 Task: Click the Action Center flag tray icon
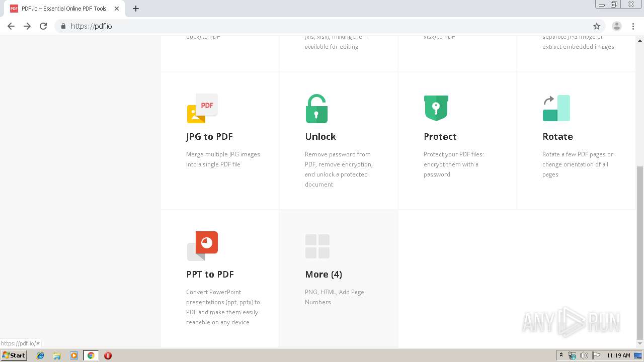click(x=596, y=355)
